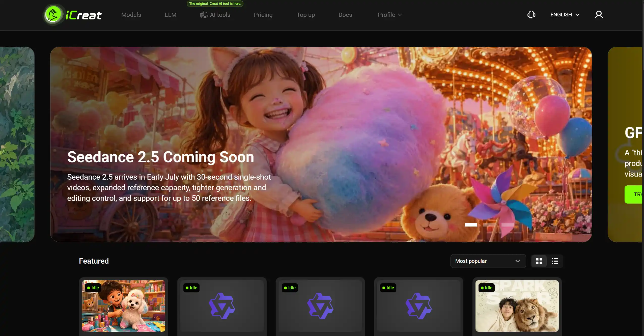
Task: Click the 'original iCreat AI tool is here' badge
Action: [x=215, y=4]
